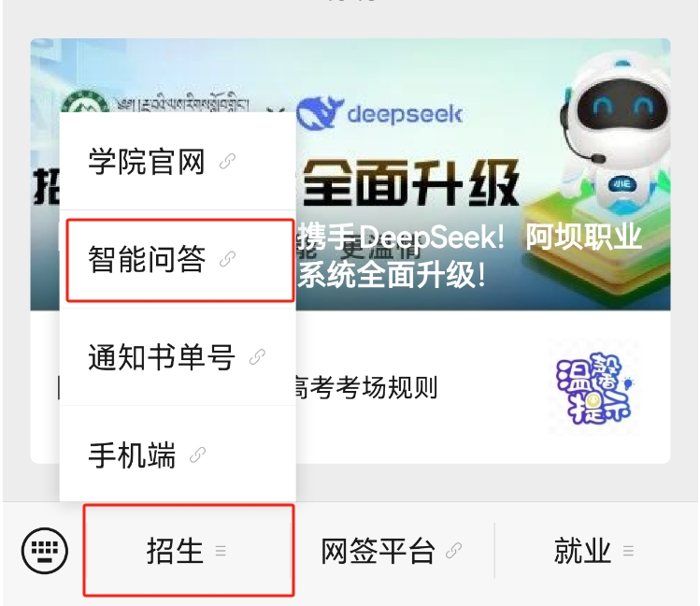Screen dimensions: 700x606
Task: Click list icon next to 就业
Action: [x=629, y=551]
